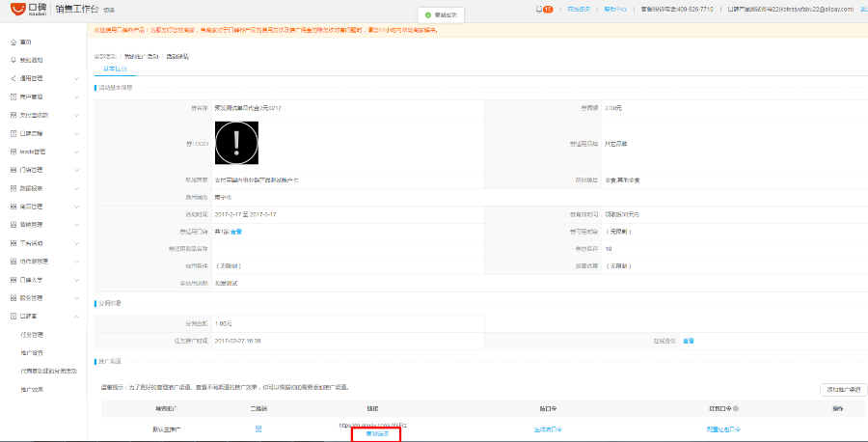Screen dimensions: 868x442
Task: Click the 生成淘口令 link
Action: 548,429
